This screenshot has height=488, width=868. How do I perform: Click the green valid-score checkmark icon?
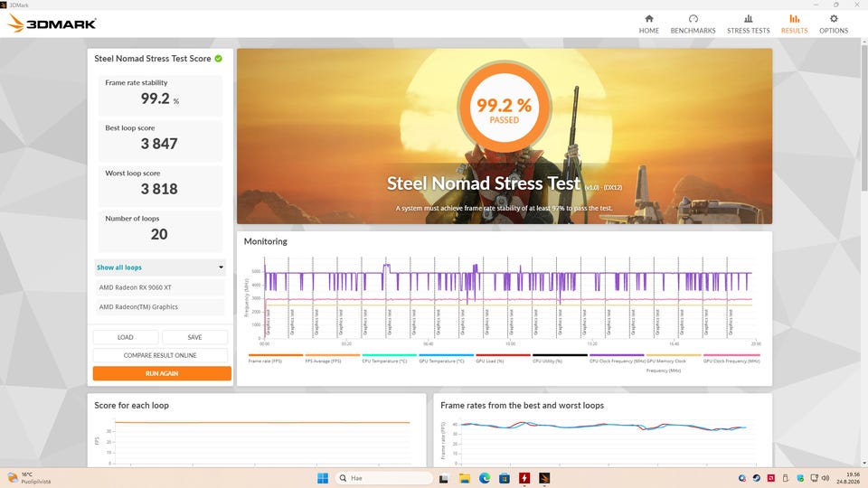coord(219,59)
